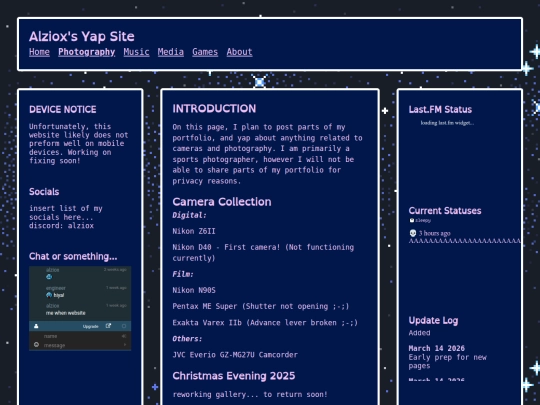Click Upgrade in the chat widget
Screen dimensions: 540x405
(91, 326)
